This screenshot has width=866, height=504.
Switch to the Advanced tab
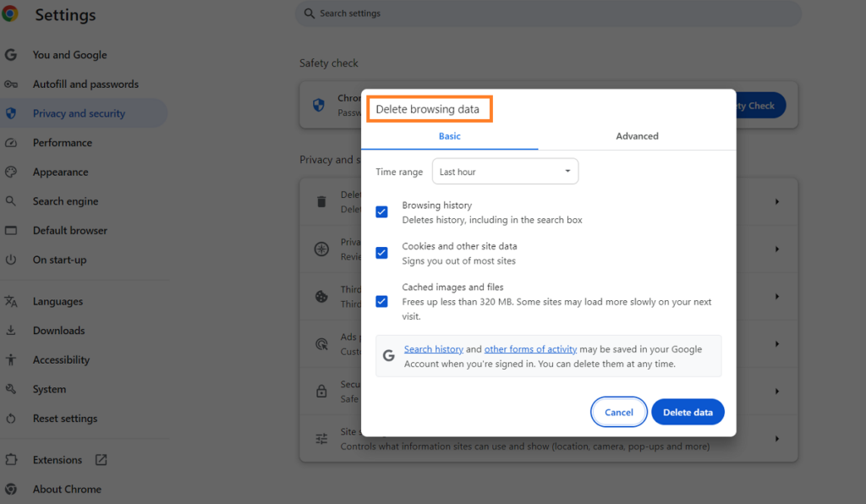click(637, 135)
